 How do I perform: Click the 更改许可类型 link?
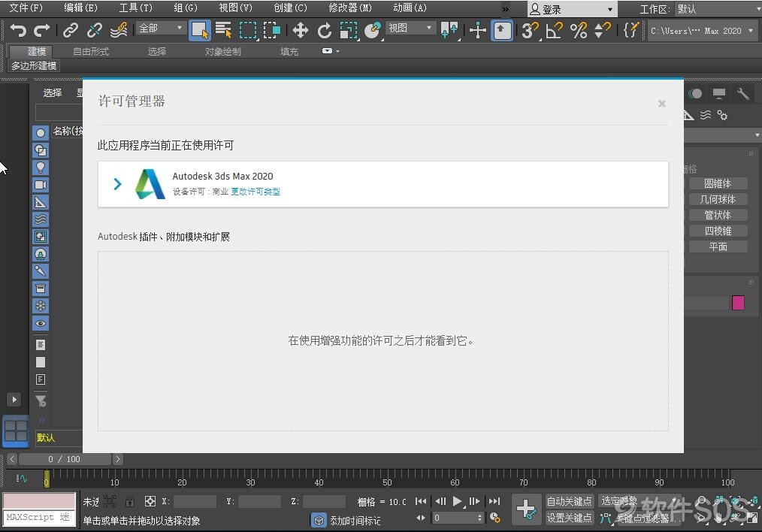[256, 192]
